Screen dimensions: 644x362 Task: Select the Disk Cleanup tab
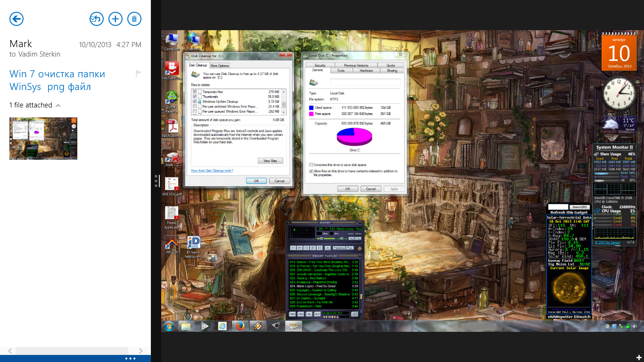pyautogui.click(x=198, y=65)
